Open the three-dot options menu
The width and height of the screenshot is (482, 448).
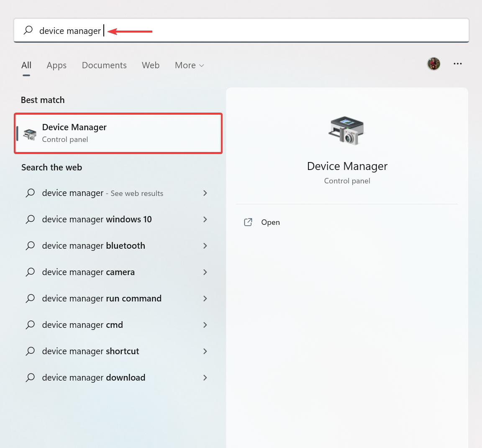point(458,64)
